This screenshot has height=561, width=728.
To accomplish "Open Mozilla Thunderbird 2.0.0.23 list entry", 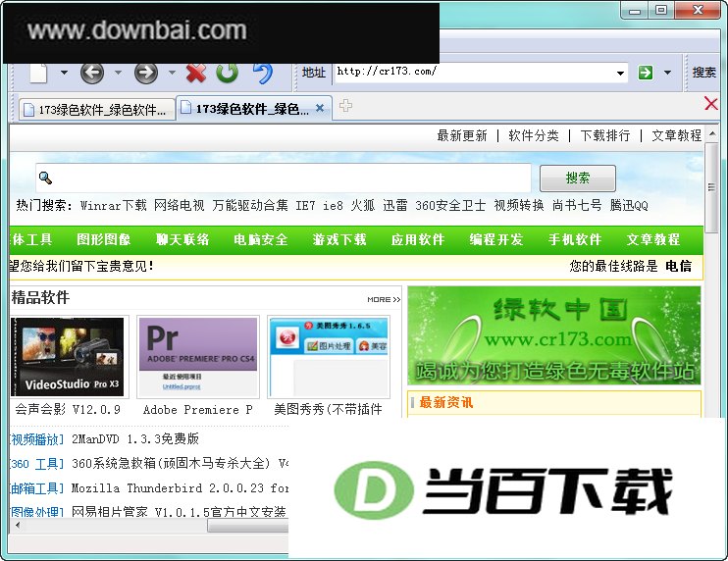I will pos(181,488).
